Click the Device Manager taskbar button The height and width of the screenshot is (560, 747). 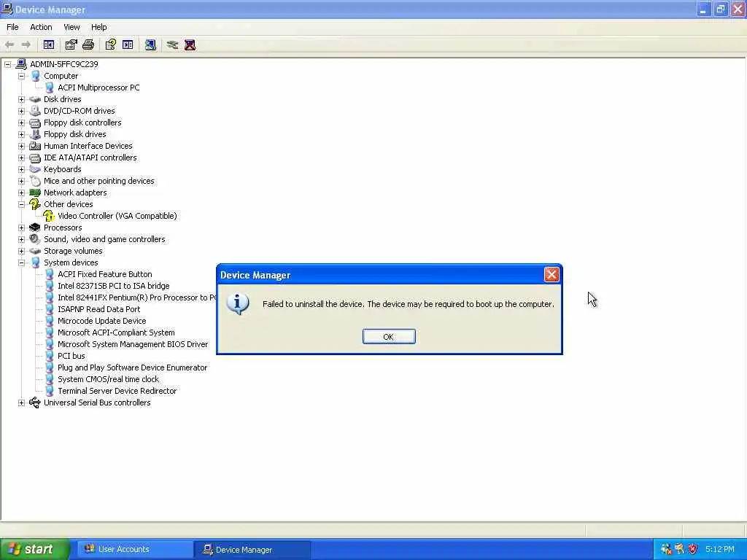[252, 550]
